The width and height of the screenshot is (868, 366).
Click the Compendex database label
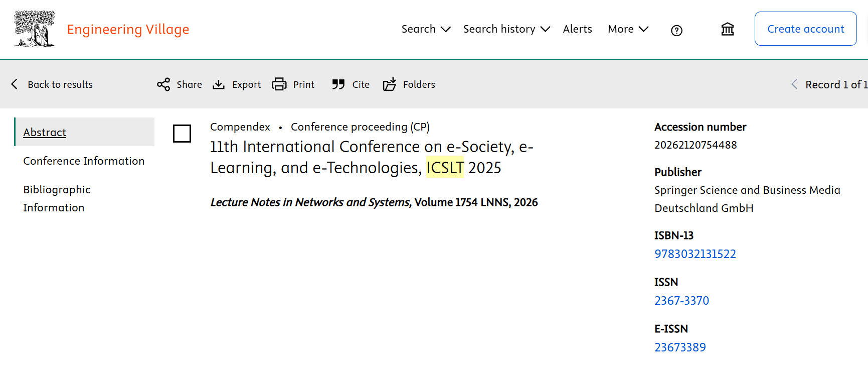(x=240, y=127)
